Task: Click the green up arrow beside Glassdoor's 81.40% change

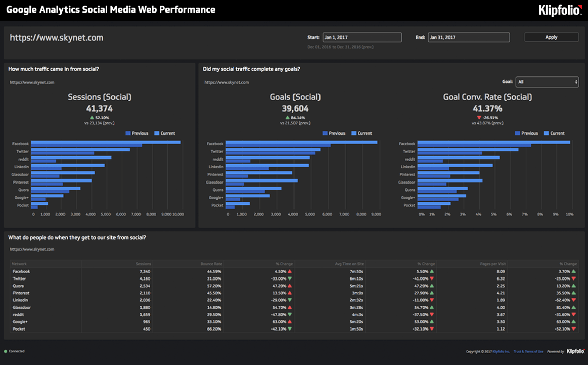Action: tap(573, 308)
